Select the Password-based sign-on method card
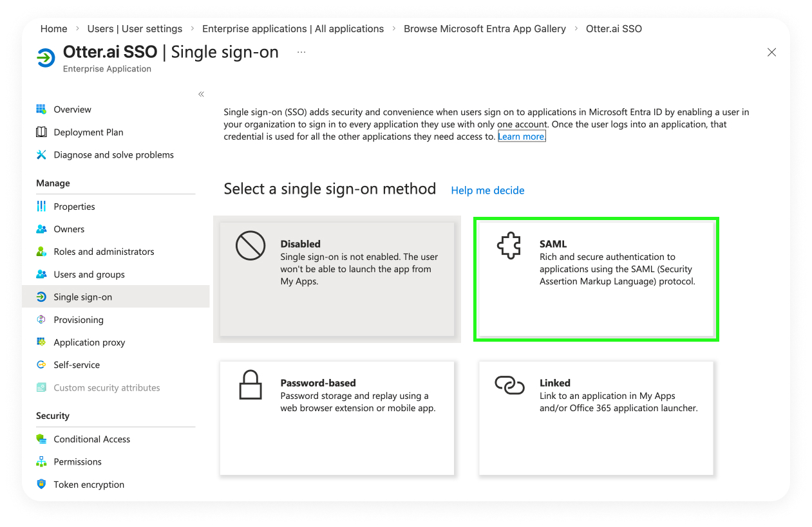This screenshot has height=527, width=812. 337,418
